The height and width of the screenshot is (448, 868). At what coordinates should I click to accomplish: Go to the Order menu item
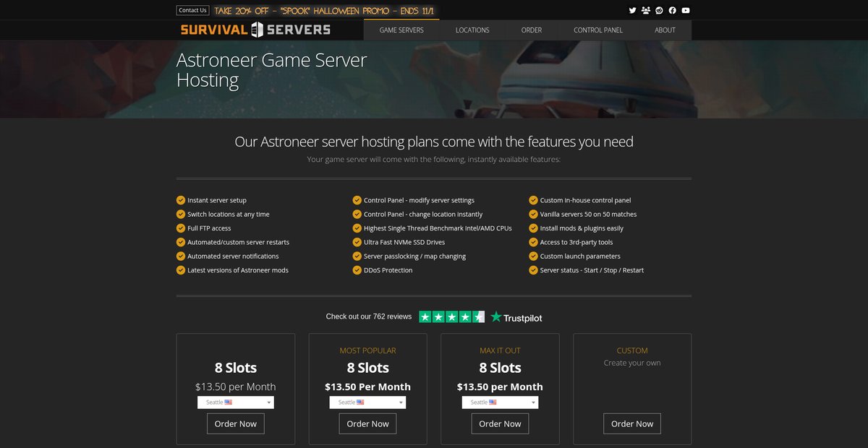point(532,30)
